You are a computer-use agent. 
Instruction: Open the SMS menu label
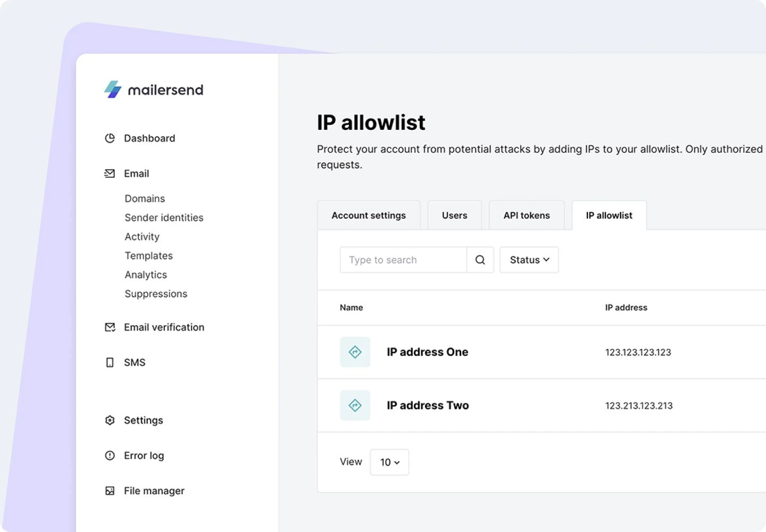pyautogui.click(x=135, y=362)
